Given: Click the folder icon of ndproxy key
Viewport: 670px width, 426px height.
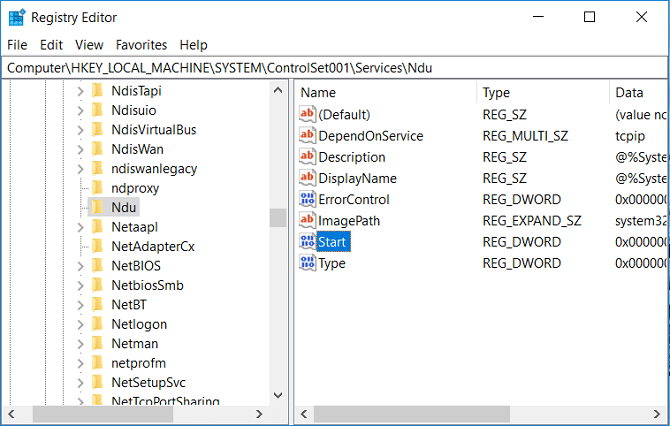Looking at the screenshot, I should 98,188.
